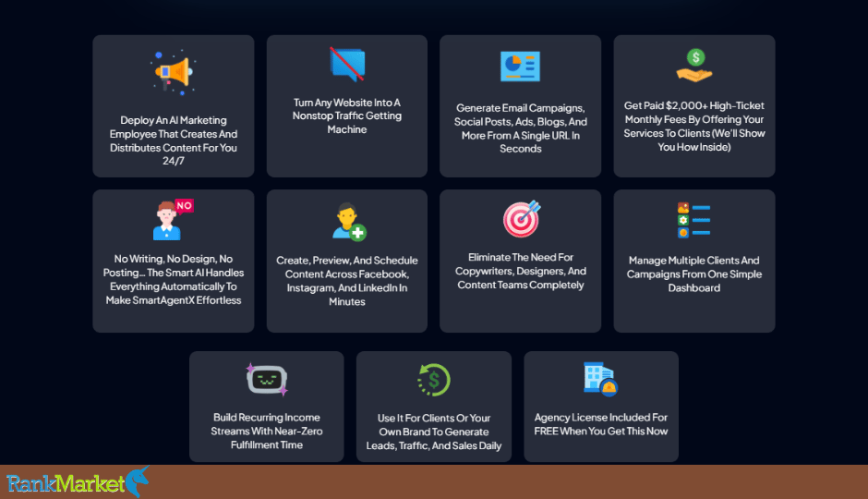Click the smiling robot face icon
The width and height of the screenshot is (868, 499).
(x=267, y=380)
